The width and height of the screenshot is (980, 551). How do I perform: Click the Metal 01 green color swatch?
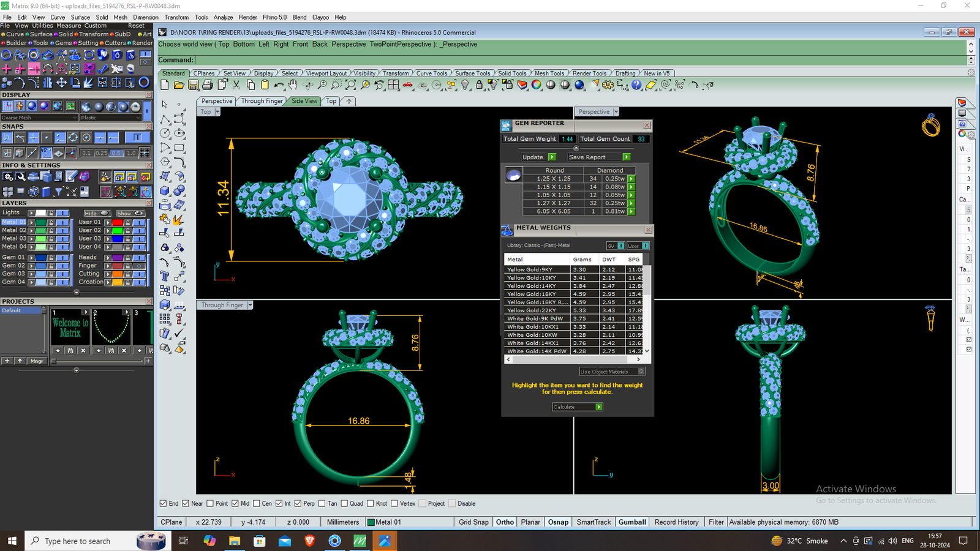(x=41, y=222)
